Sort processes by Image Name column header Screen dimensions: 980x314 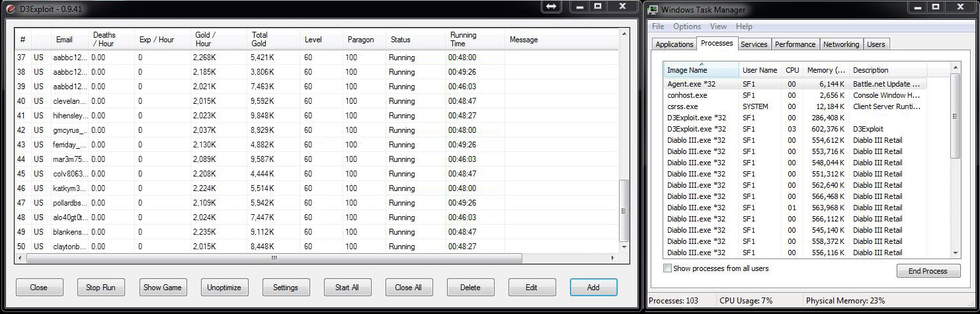coord(702,69)
